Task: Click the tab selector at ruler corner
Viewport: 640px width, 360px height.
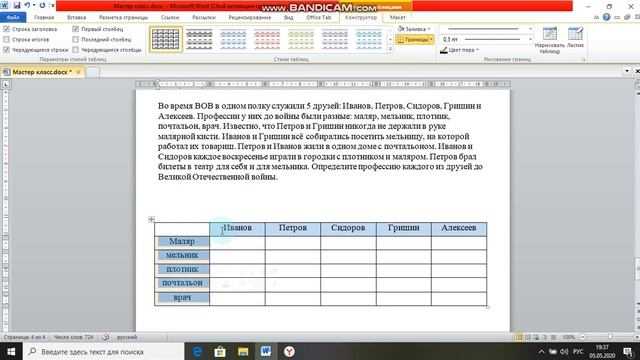Action: (x=6, y=84)
